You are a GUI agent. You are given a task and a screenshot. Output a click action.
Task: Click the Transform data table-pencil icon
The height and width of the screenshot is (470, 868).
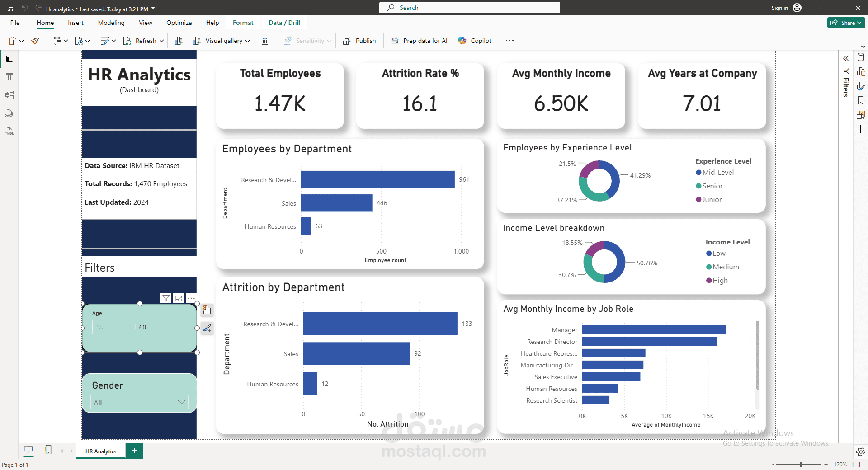coord(105,41)
